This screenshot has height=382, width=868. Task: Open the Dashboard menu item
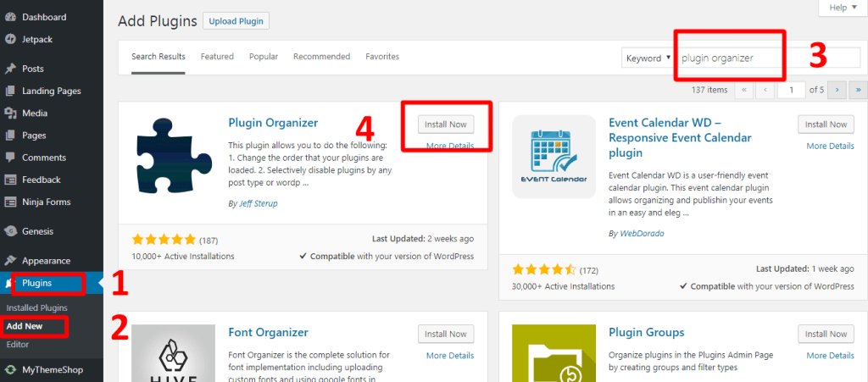point(52,17)
